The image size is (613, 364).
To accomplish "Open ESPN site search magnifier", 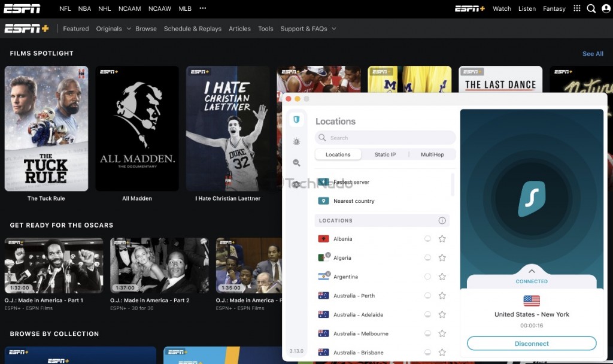I will coord(591,8).
